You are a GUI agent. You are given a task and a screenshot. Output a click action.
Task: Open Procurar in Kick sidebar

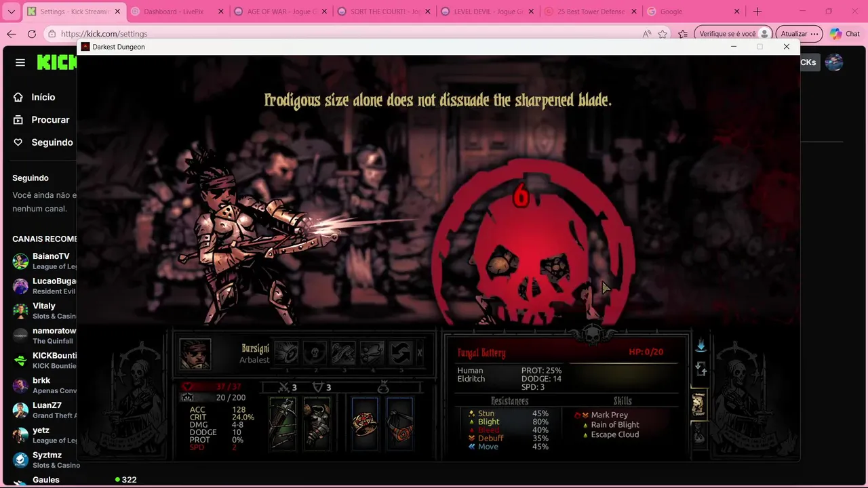point(41,119)
